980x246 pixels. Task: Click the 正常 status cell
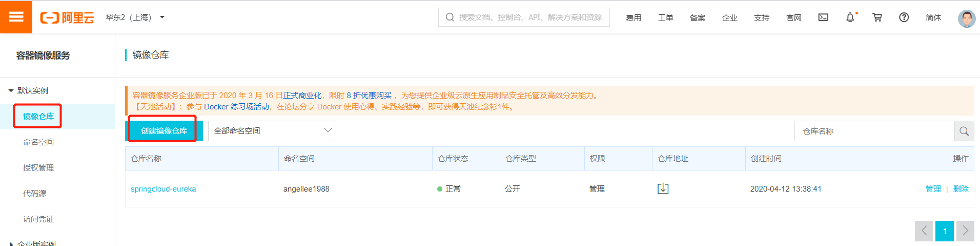click(449, 189)
